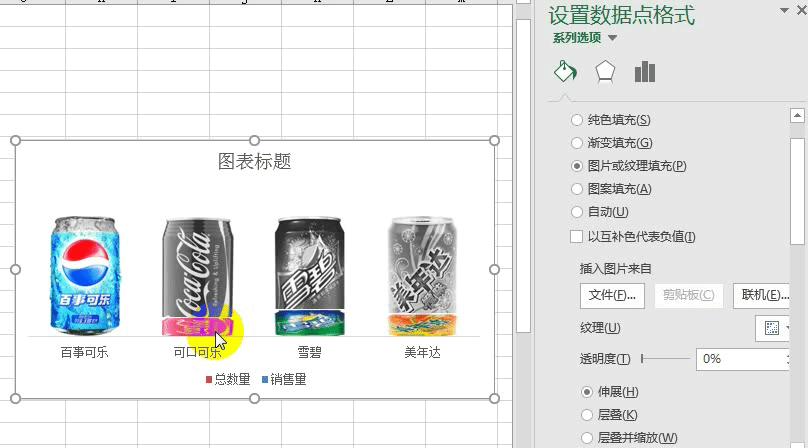
Task: Select 渐变填充(G) radio button
Action: [577, 143]
